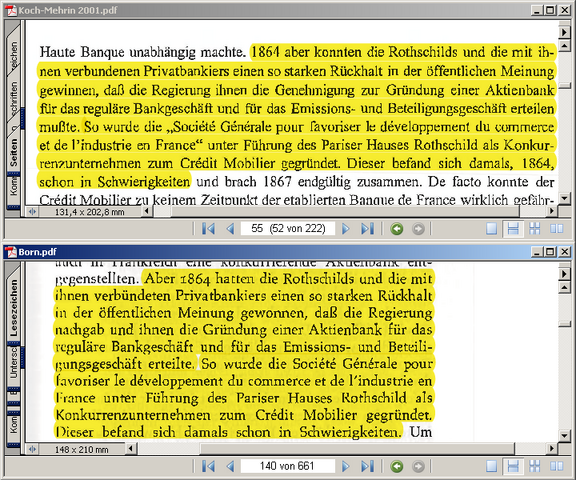The image size is (576, 480).
Task: Click scroll left arrow in Born.pdf window
Action: click(x=131, y=449)
